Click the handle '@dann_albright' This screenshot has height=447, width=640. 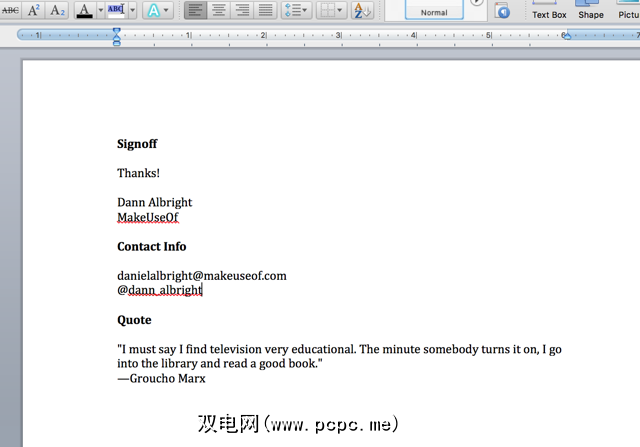click(x=160, y=290)
